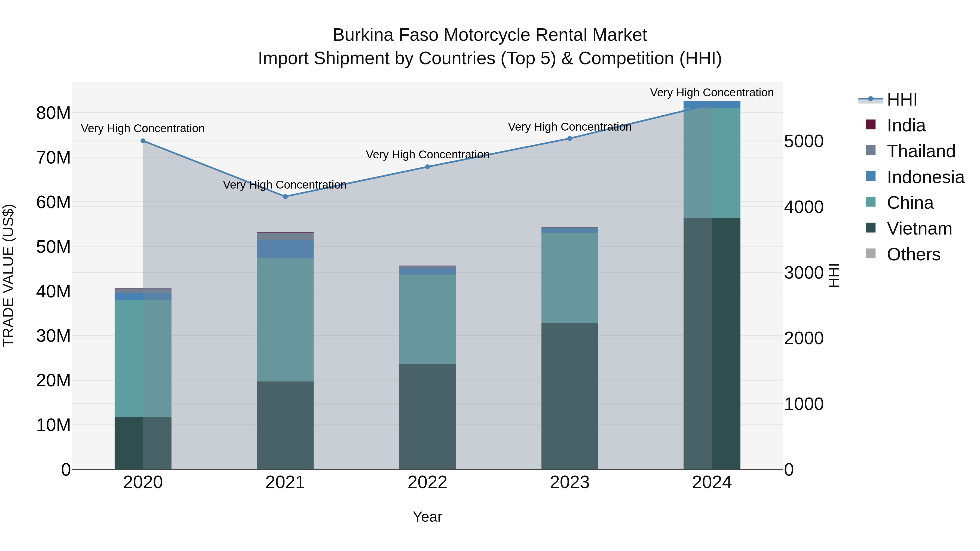Viewport: 980px width, 551px height.
Task: Click the Vietnam segment of 2023 bar
Action: [569, 396]
